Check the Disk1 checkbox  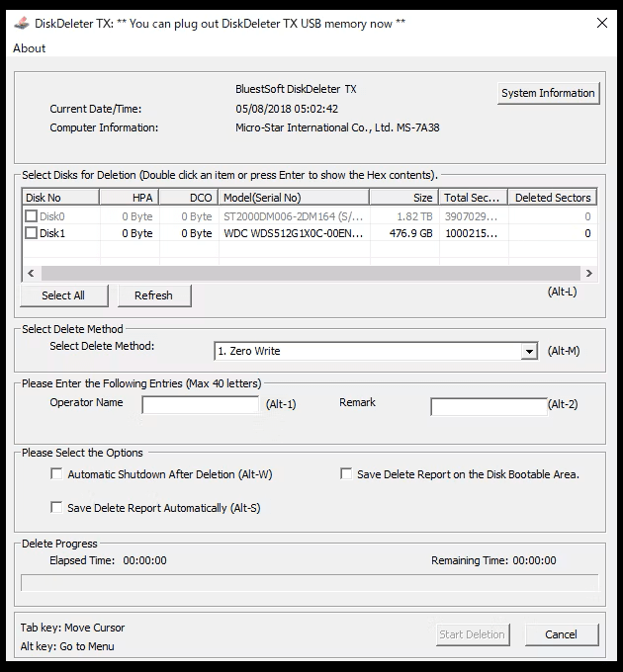tap(32, 233)
